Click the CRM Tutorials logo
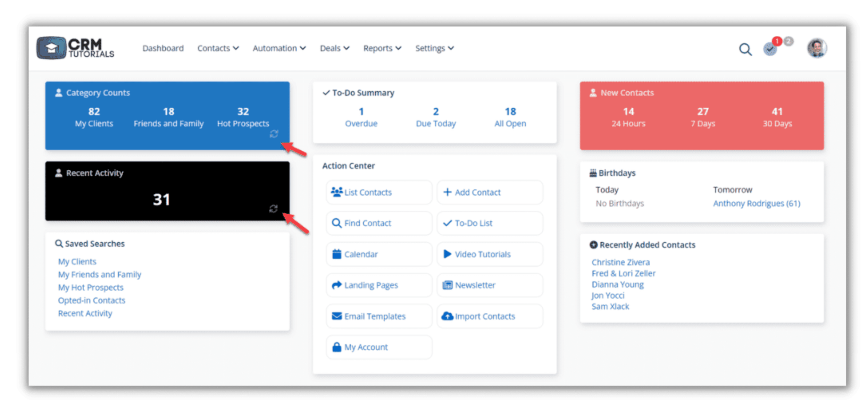868x410 pixels. [x=75, y=48]
